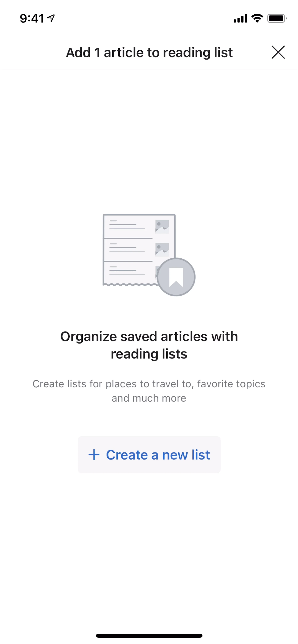Tap the cellular signal bars icon
Viewport: 298px width, 644px height.
pos(240,18)
